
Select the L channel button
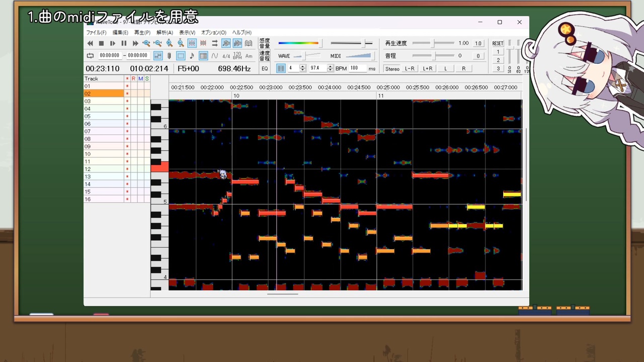(445, 69)
